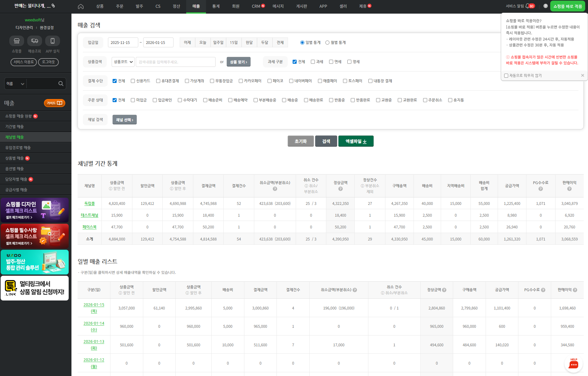Click the help icon under 정상금액 in channel table
Image resolution: width=588 pixels, height=376 pixels.
[x=341, y=189]
